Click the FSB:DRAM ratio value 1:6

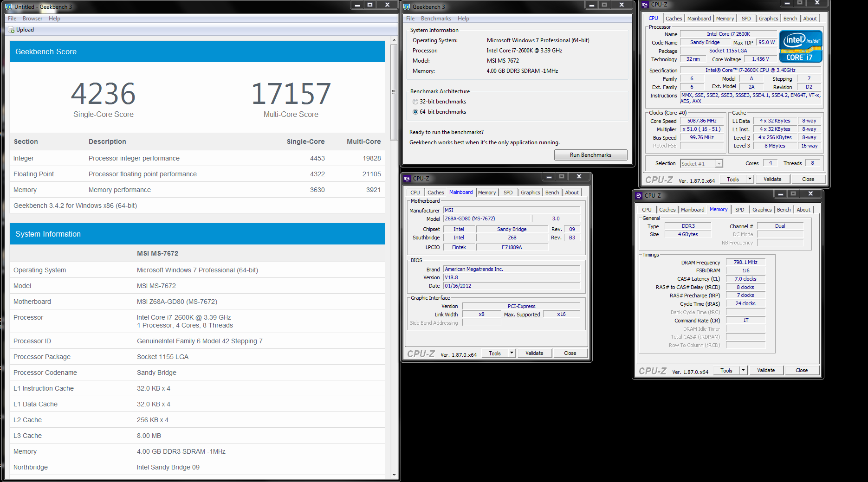745,270
